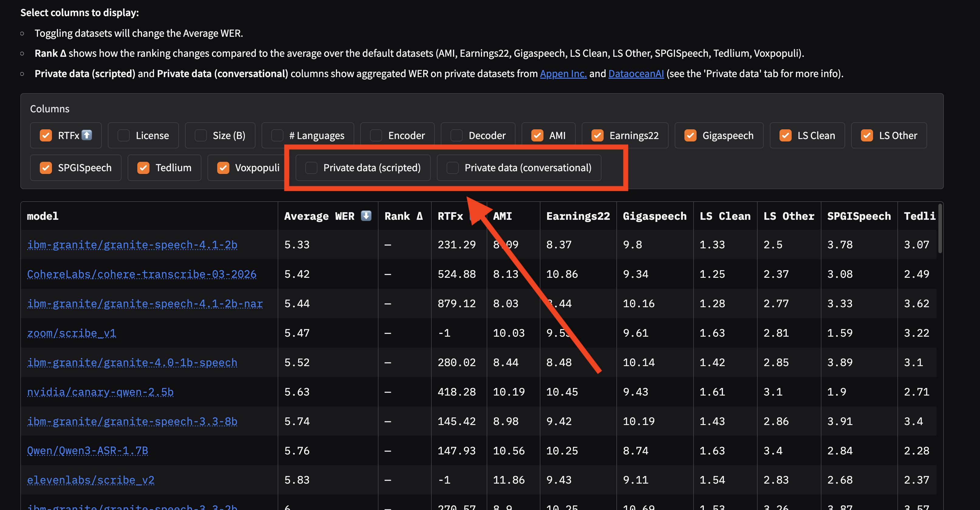The width and height of the screenshot is (980, 510).
Task: Visit elevenlabs/scribe_v2 model link
Action: (91, 480)
